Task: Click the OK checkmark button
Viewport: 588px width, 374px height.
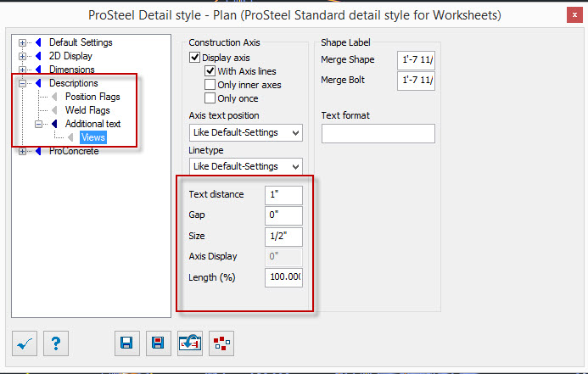Action: pyautogui.click(x=25, y=343)
